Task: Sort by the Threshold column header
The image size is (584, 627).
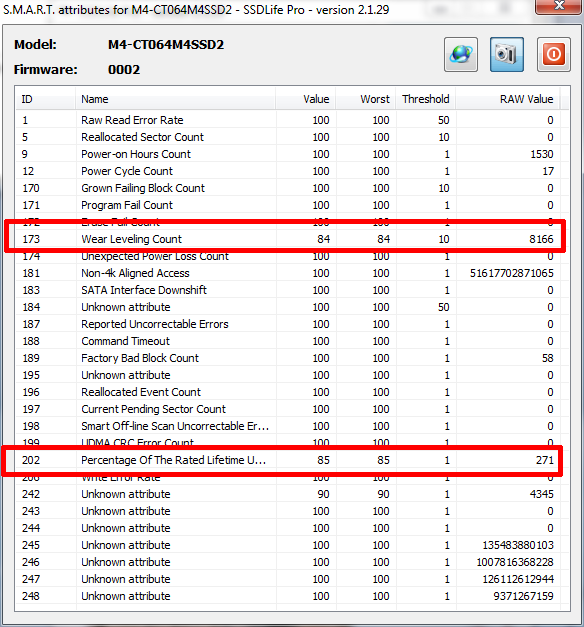Action: point(426,99)
